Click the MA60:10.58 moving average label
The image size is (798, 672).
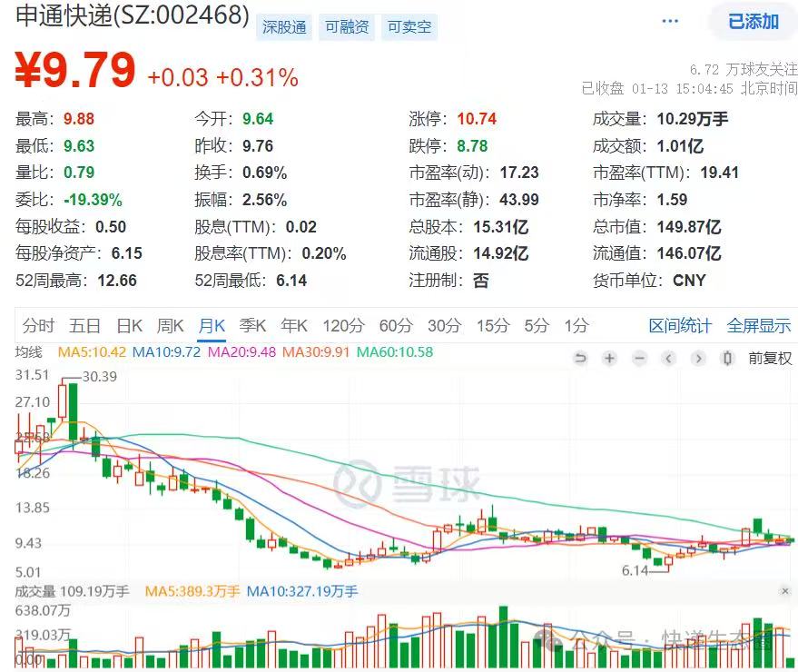click(x=395, y=351)
